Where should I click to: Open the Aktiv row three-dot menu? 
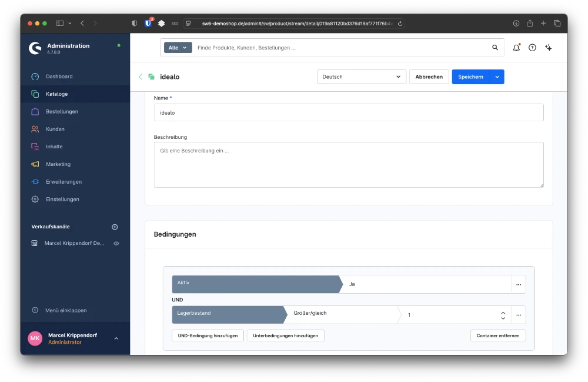[x=518, y=284]
